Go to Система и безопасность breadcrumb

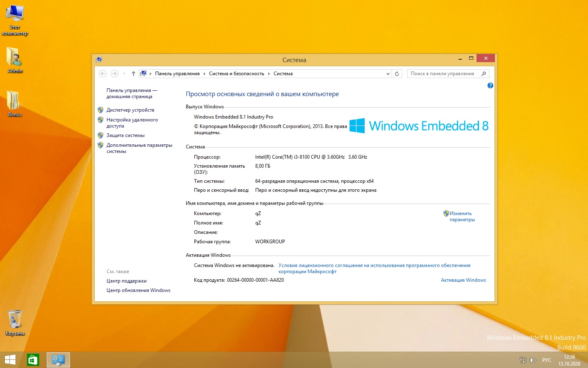tap(236, 74)
